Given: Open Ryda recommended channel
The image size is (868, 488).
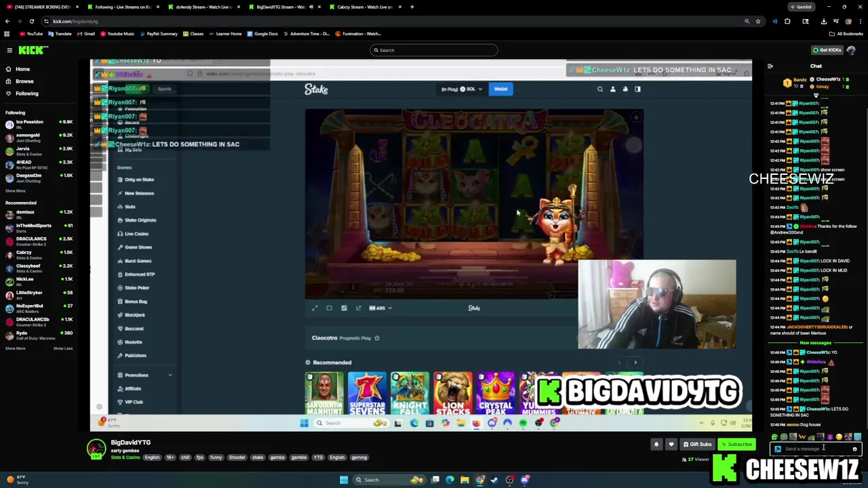Looking at the screenshot, I should 39,335.
